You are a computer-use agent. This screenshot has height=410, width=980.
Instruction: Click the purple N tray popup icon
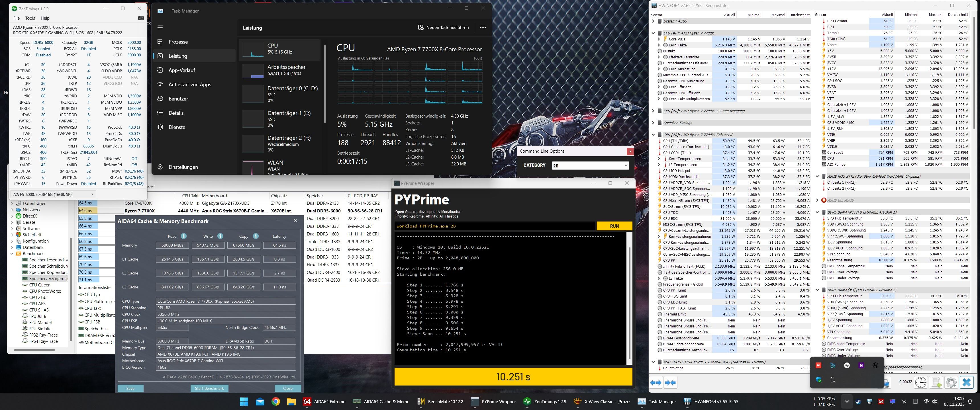861,365
